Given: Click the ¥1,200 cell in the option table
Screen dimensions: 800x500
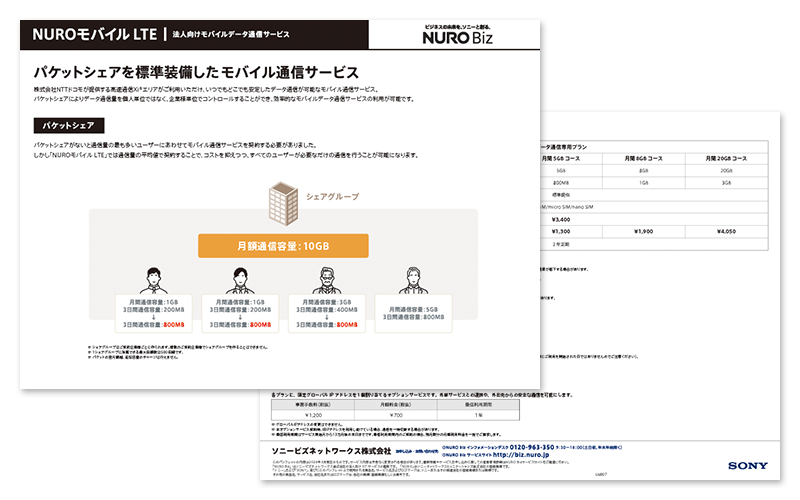Looking at the screenshot, I should pos(313,415).
